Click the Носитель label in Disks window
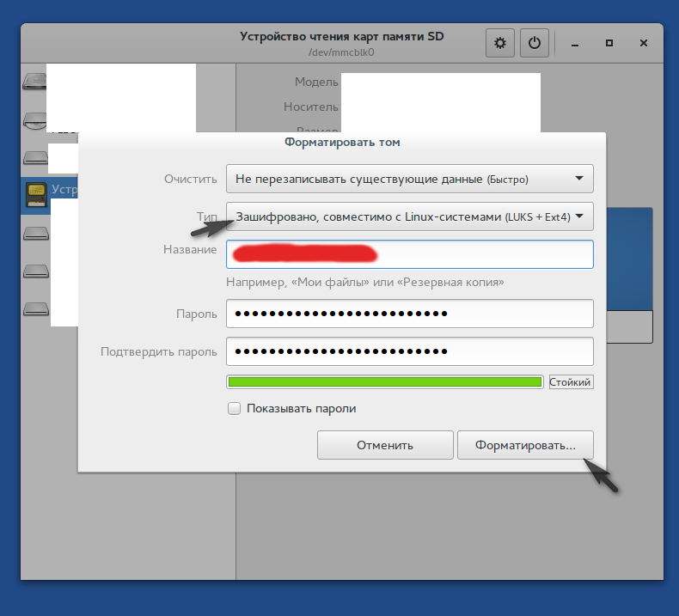679x616 pixels. 310,107
